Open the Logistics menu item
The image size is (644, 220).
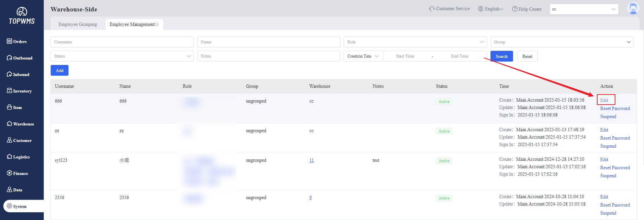[x=21, y=157]
